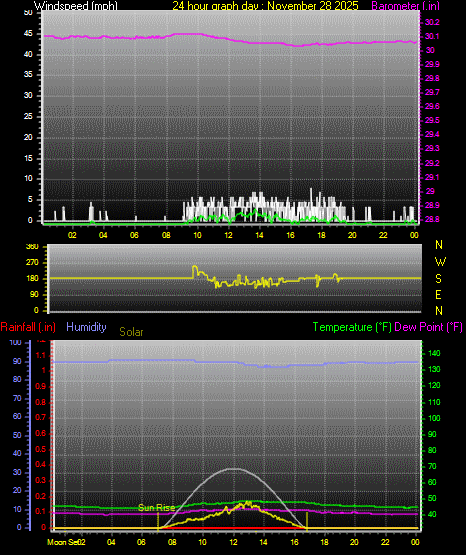
Task: Click the 270 degree wind direction tick
Action: [x=32, y=263]
